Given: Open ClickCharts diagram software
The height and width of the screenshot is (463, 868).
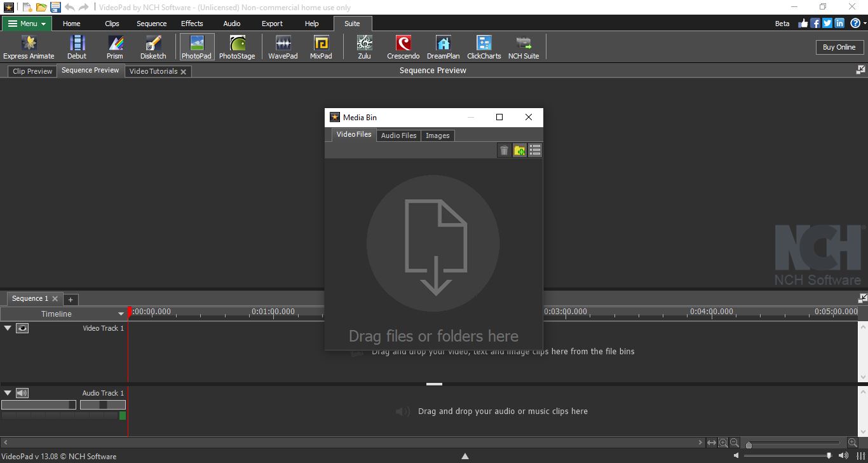Looking at the screenshot, I should (x=484, y=47).
